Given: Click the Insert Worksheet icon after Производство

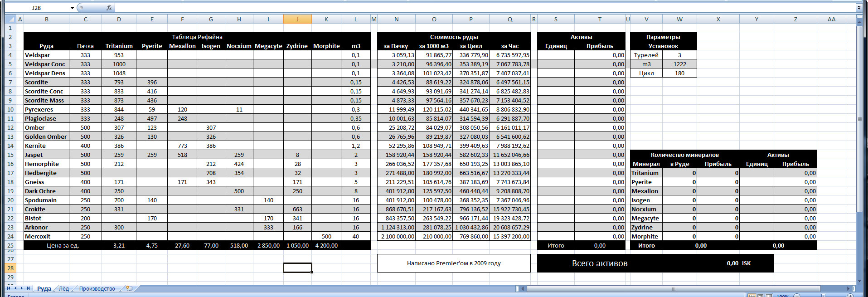Looking at the screenshot, I should (x=130, y=288).
